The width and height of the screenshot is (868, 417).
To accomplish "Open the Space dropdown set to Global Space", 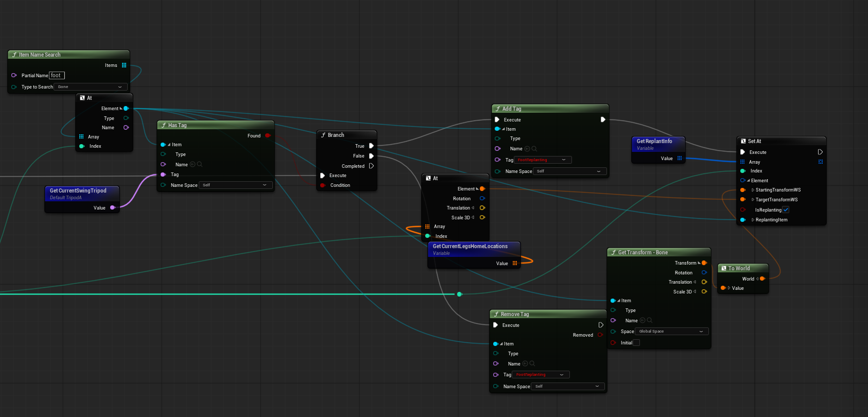I will point(672,332).
